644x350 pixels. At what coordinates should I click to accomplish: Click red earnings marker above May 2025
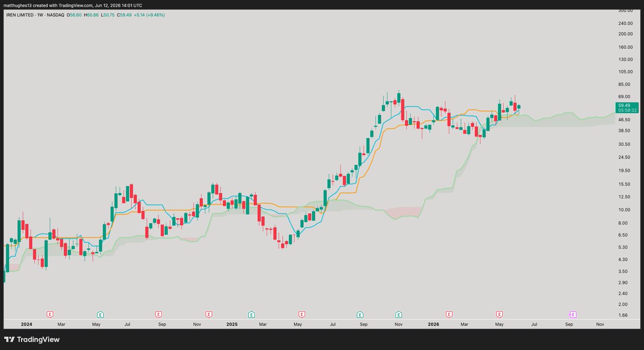point(302,314)
